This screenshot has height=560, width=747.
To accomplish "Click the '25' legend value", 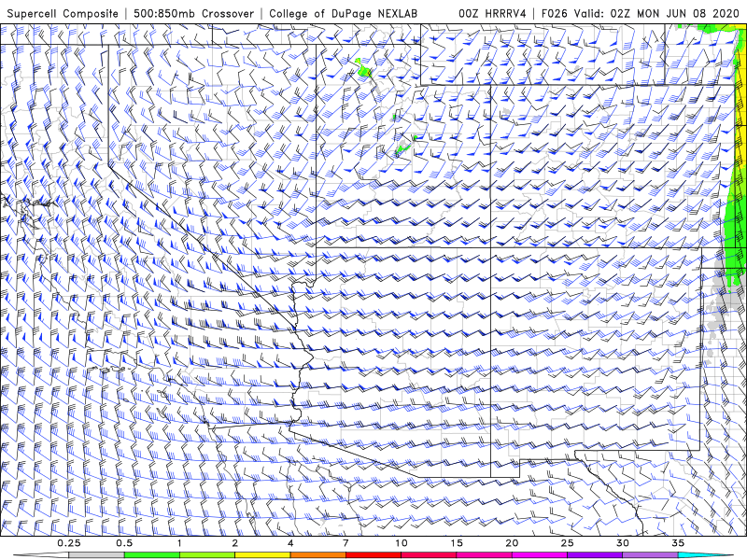I will [x=567, y=543].
